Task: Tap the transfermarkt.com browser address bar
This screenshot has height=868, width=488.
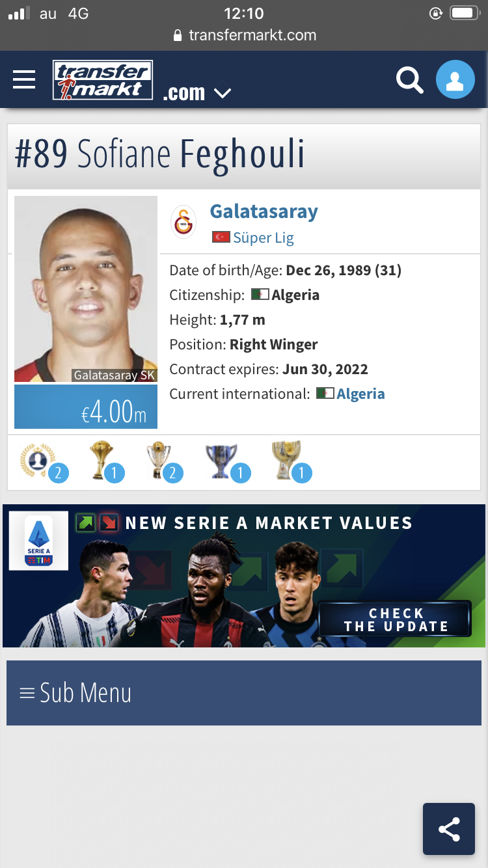Action: 244,35
